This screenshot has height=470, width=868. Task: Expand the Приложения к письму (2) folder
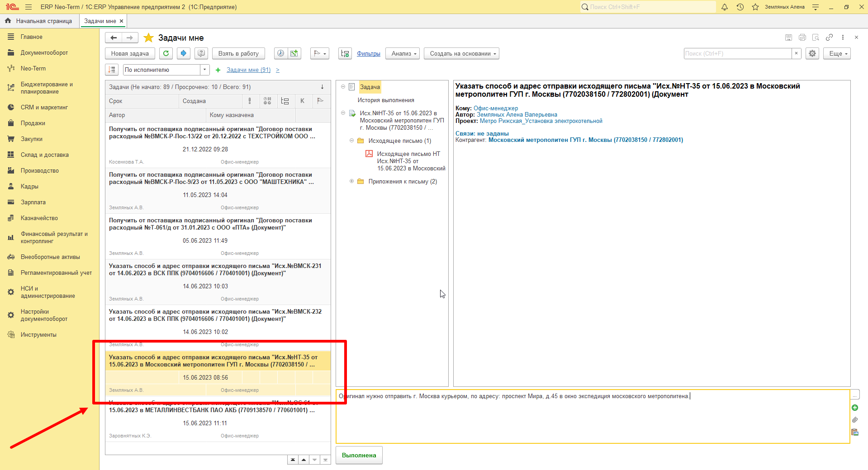point(351,181)
